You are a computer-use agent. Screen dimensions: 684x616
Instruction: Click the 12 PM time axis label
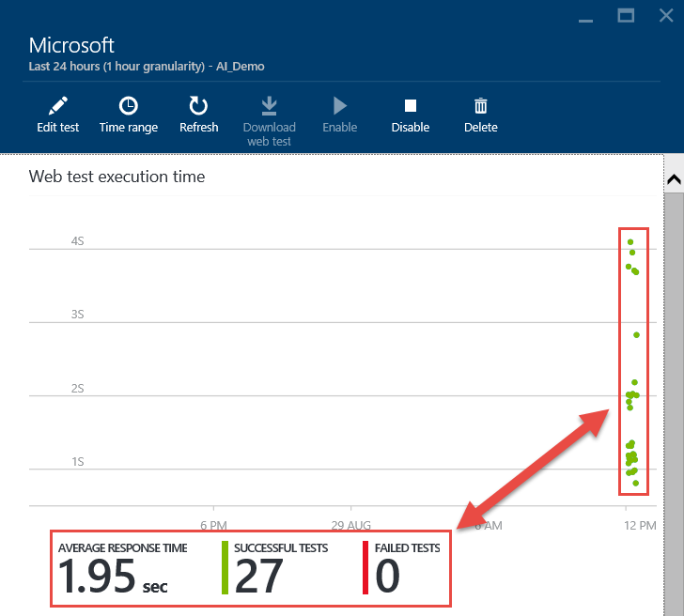click(x=640, y=525)
